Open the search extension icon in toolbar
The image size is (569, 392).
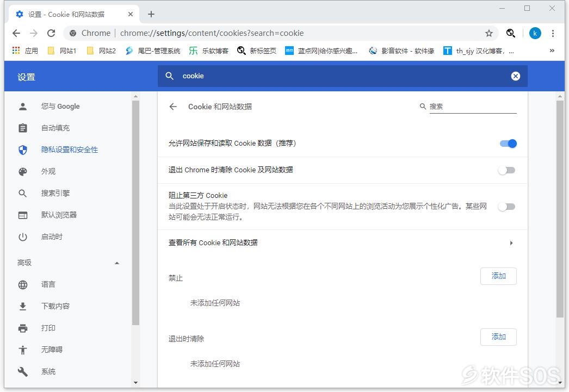tap(511, 33)
